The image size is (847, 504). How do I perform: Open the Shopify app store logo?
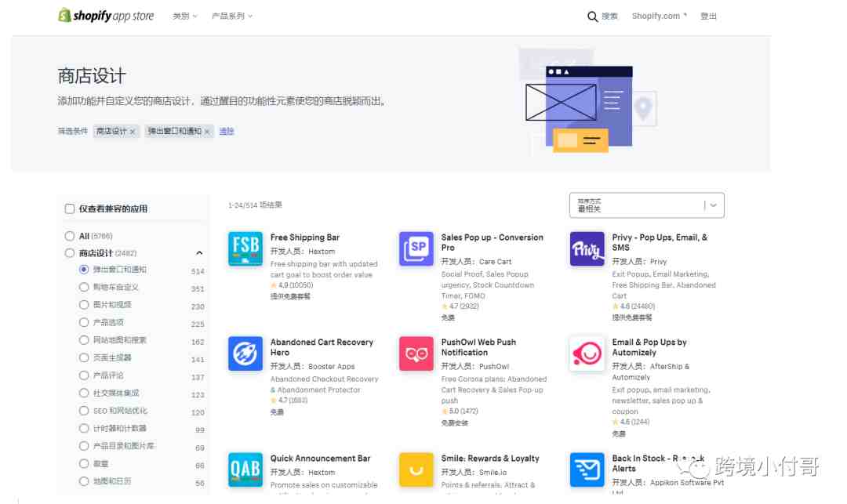(x=106, y=16)
